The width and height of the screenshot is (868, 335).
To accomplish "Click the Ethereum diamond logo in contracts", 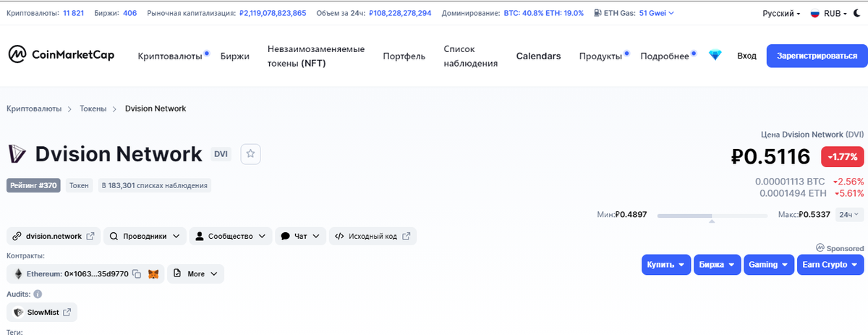I will 18,274.
